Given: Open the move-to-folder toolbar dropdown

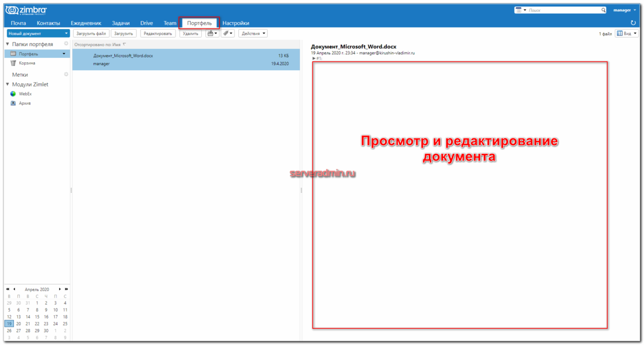Looking at the screenshot, I should point(213,33).
